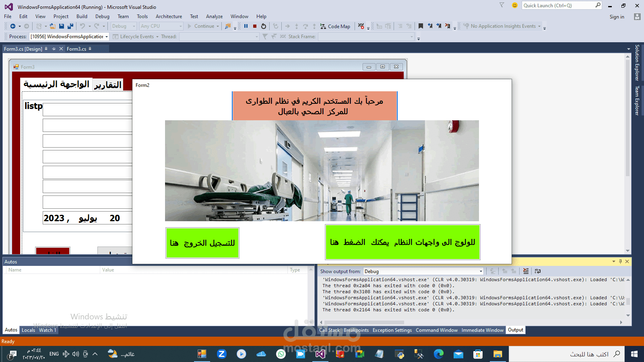Stop debugging with the red square
Image resolution: width=644 pixels, height=362 pixels.
pyautogui.click(x=255, y=26)
